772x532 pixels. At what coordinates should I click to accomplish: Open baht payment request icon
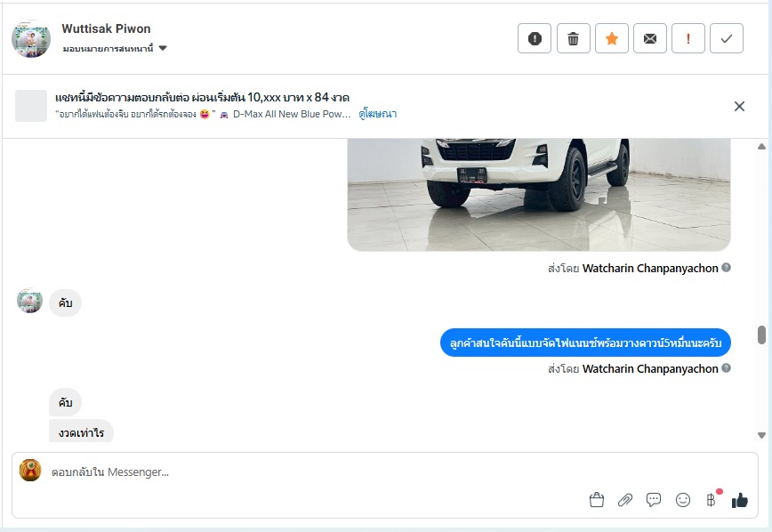click(712, 500)
